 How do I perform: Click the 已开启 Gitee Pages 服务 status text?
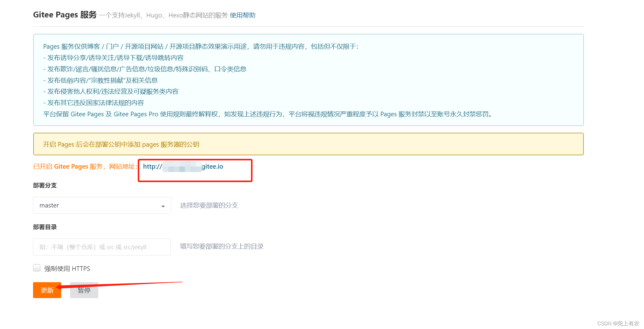tap(85, 166)
